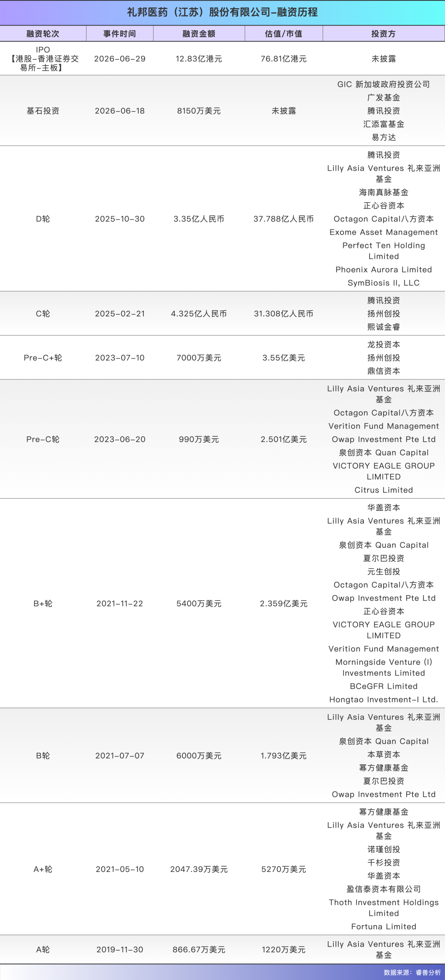This screenshot has height=980, width=445.
Task: Select investor 海南真脉基金
Action: (x=384, y=193)
